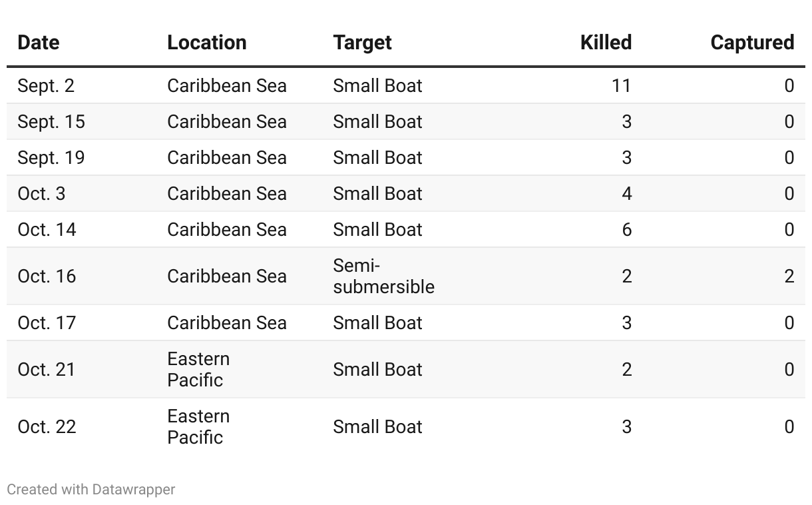Click the Sept. 19 date cell
Image resolution: width=812 pixels, height=505 pixels.
click(51, 158)
